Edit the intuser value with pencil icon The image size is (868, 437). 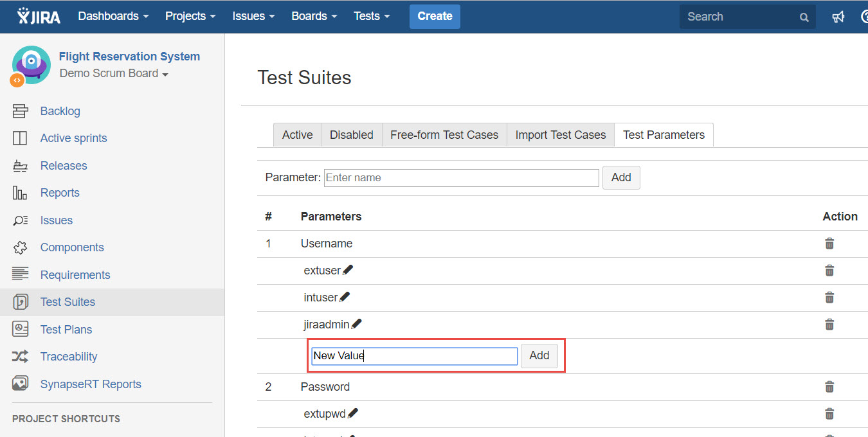[345, 298]
